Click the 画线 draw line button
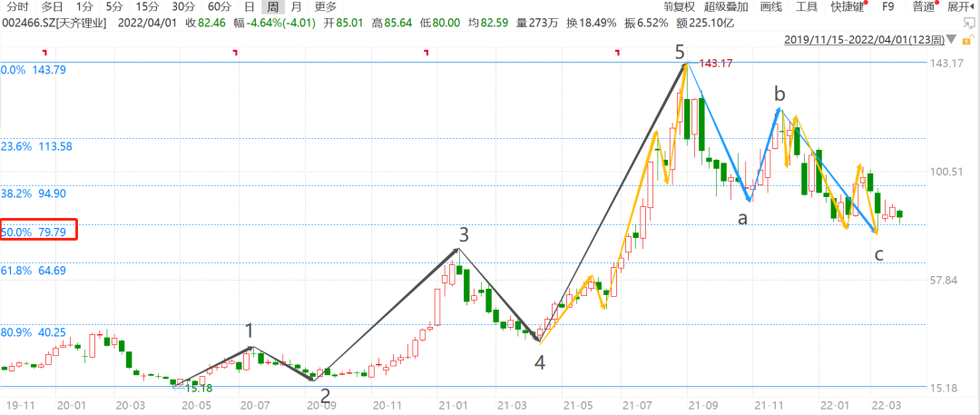 click(x=770, y=6)
